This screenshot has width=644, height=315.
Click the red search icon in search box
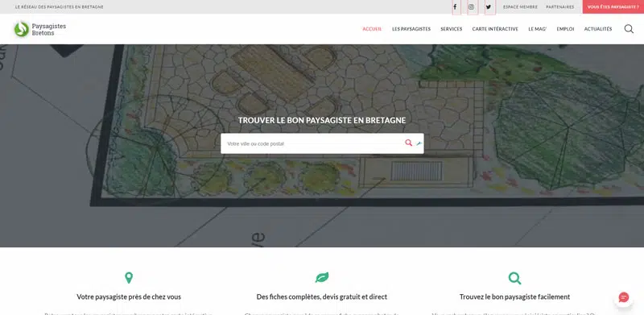point(408,143)
